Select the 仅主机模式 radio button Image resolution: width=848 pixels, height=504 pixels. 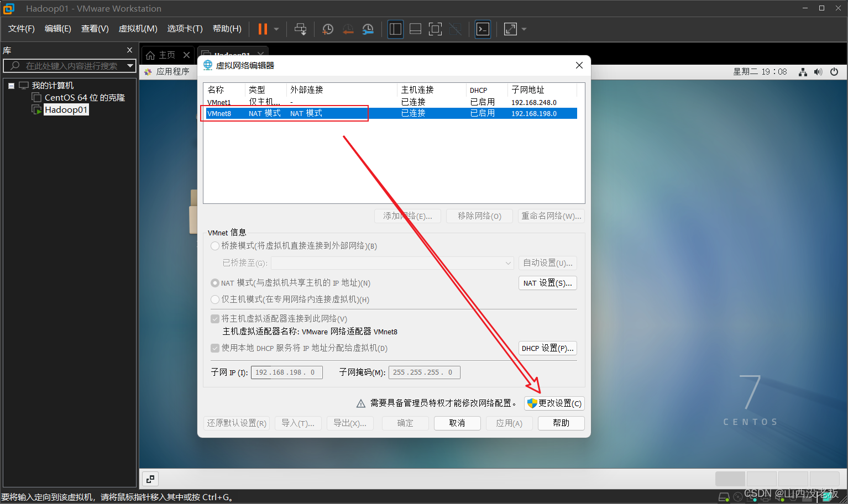click(215, 300)
